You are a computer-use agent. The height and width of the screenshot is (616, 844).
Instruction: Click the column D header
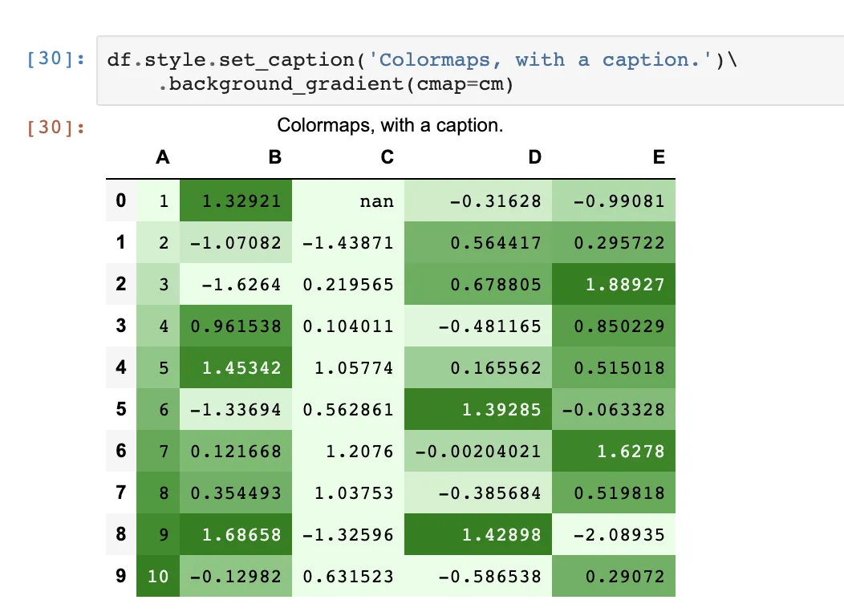click(534, 157)
